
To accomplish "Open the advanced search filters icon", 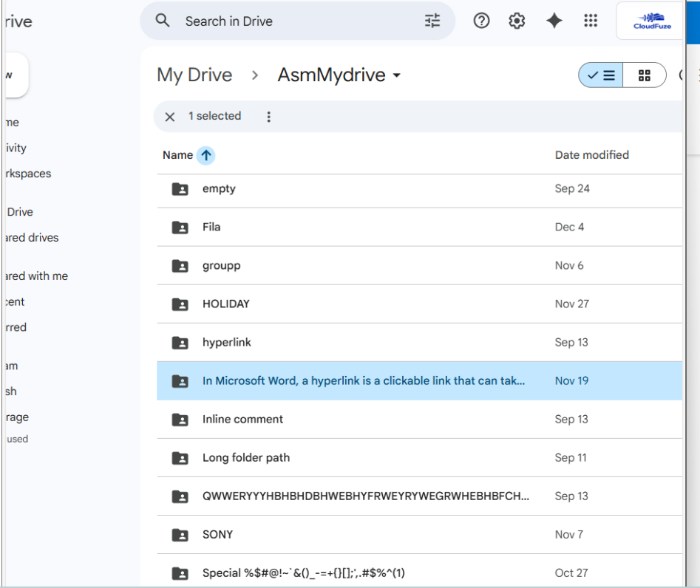I will 432,21.
